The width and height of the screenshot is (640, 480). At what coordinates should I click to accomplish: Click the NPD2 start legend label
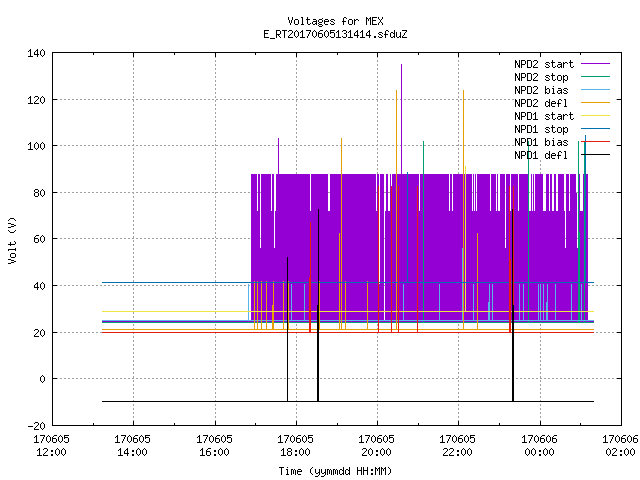(544, 64)
